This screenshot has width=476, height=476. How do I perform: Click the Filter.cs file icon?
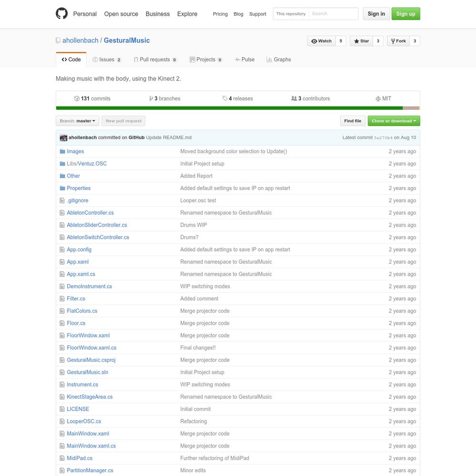(62, 299)
